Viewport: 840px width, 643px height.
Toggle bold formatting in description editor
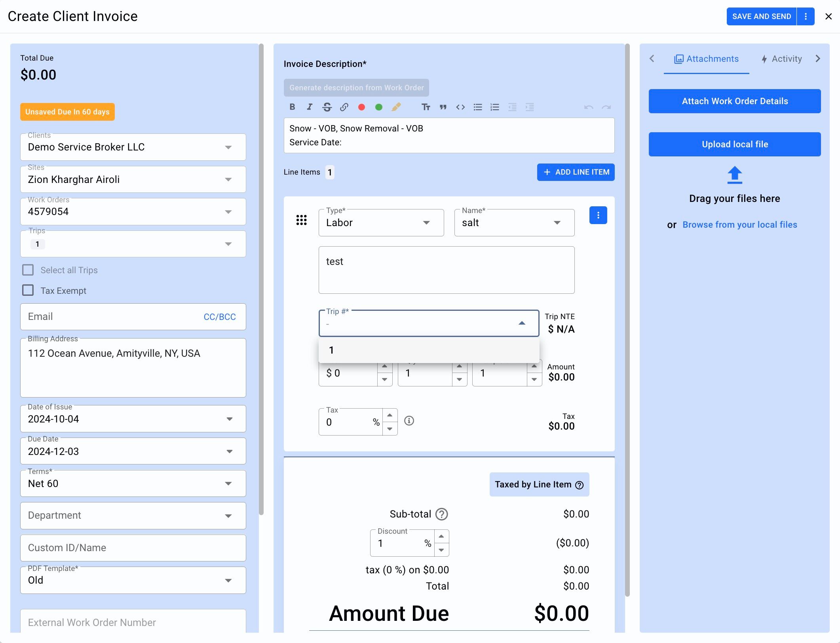(x=292, y=107)
